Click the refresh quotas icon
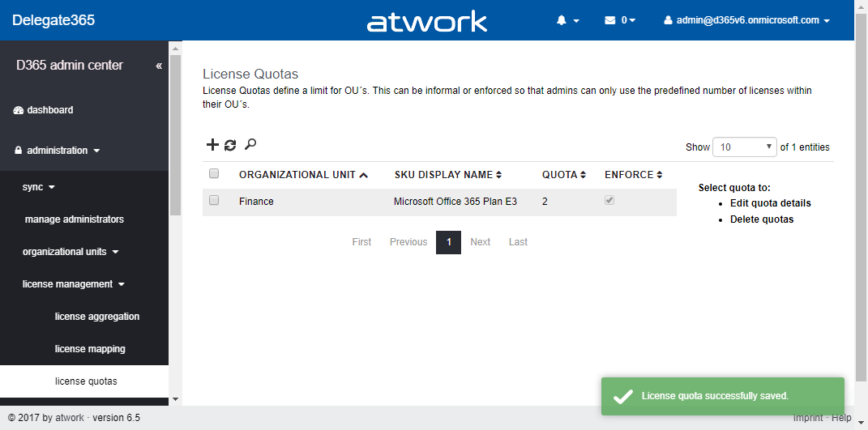The image size is (868, 430). point(230,145)
